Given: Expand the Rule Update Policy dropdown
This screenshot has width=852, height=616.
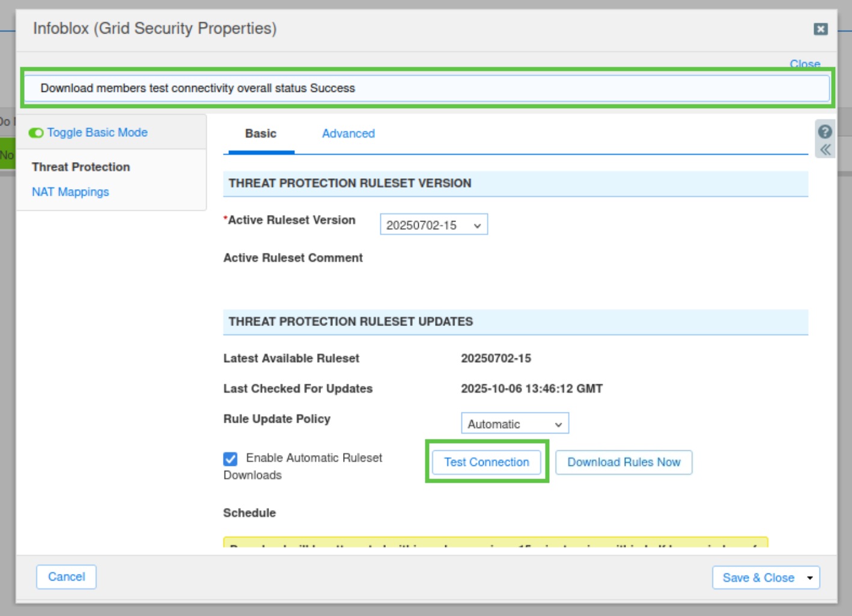Looking at the screenshot, I should tap(514, 424).
